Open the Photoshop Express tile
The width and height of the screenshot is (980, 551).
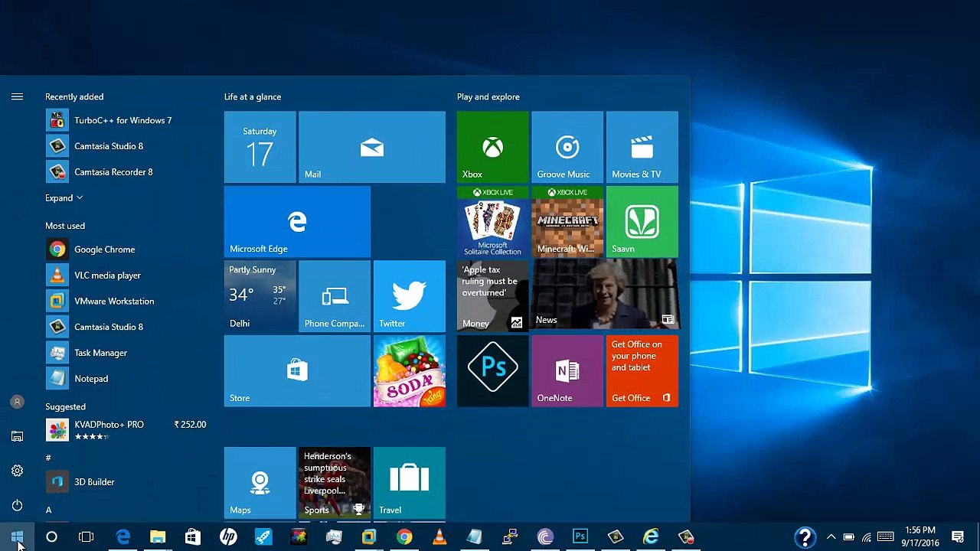492,371
